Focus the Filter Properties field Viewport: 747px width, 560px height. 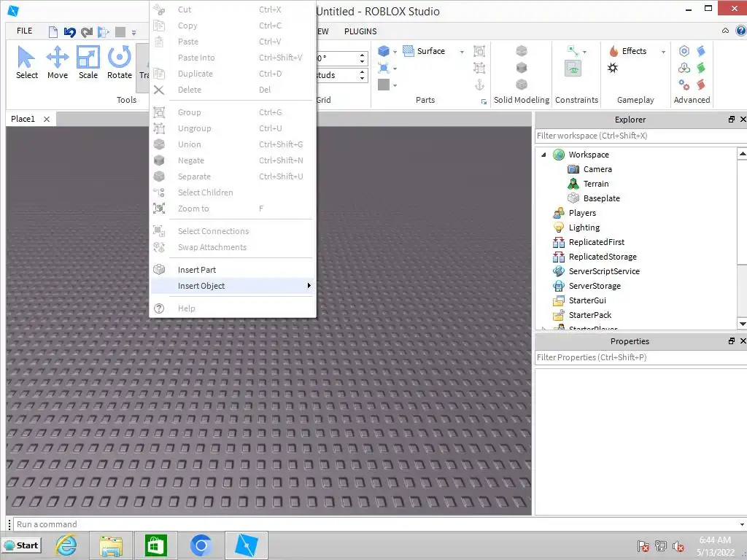pos(640,357)
